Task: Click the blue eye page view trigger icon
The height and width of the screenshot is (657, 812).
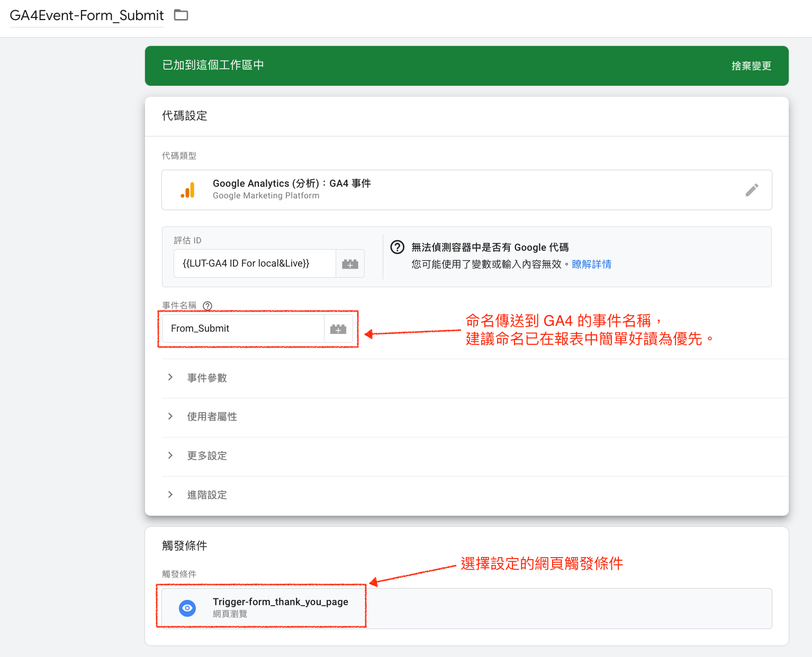Action: (x=187, y=608)
